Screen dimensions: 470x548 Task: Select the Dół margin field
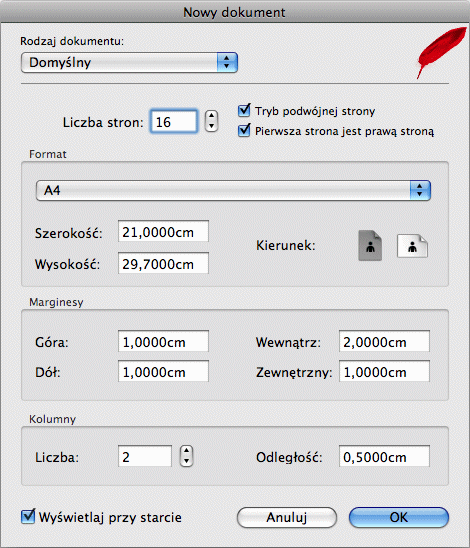(163, 371)
